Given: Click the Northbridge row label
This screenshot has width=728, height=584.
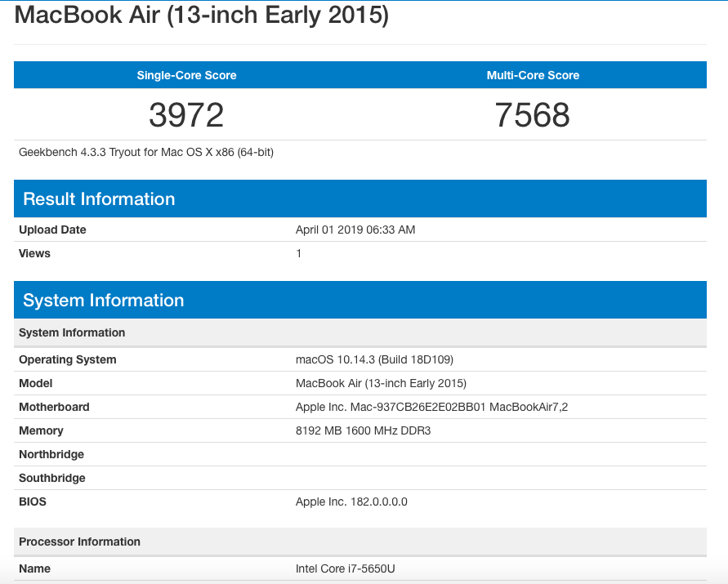Looking at the screenshot, I should click(x=51, y=454).
